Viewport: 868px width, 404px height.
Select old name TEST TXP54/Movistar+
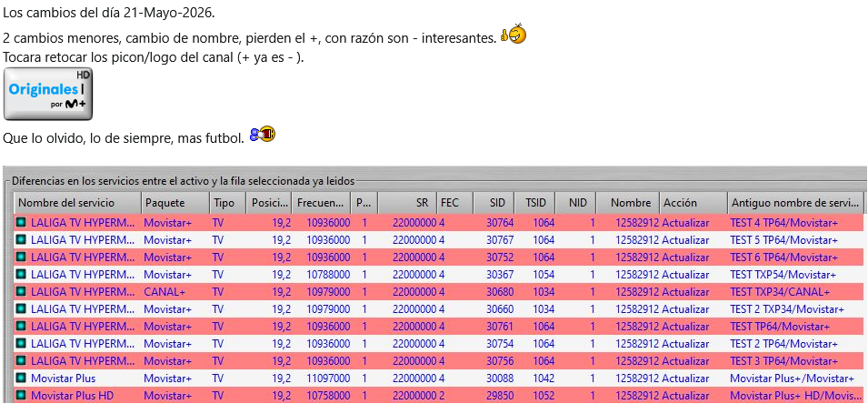tap(783, 274)
